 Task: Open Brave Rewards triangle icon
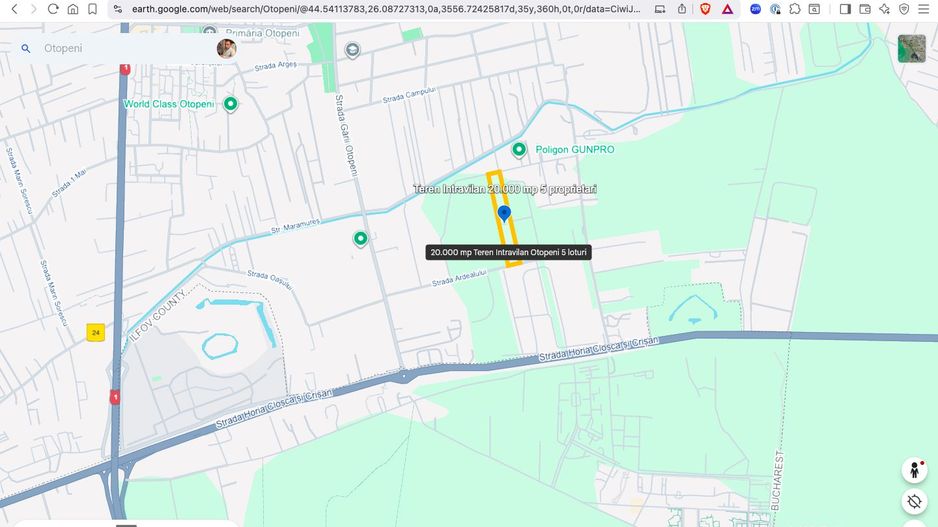727,9
